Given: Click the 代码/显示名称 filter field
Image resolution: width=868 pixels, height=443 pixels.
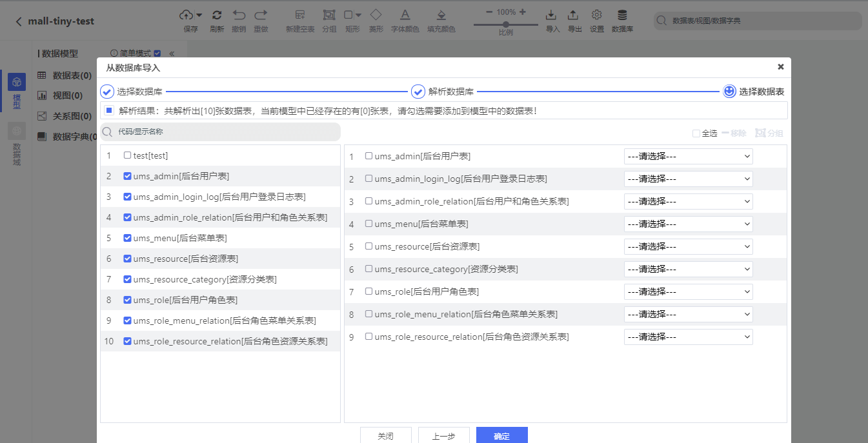Looking at the screenshot, I should (220, 132).
